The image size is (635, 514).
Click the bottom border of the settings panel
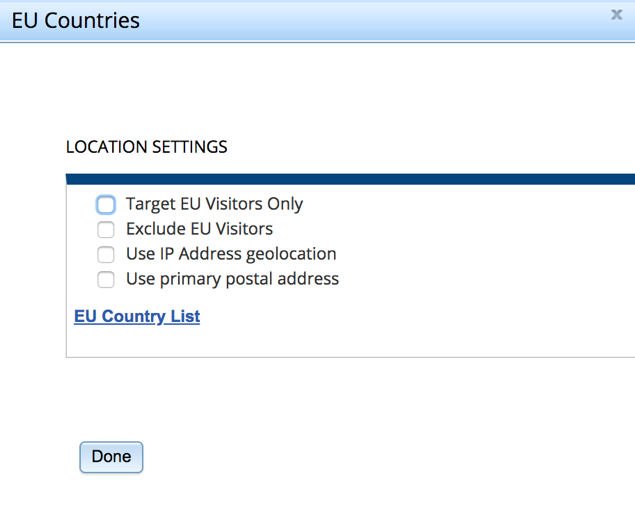tap(350, 357)
